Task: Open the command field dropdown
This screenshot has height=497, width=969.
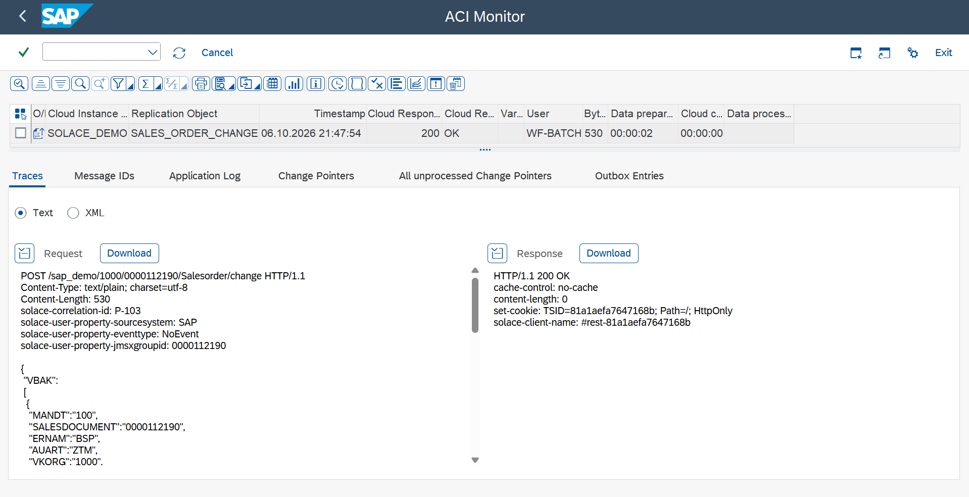Action: click(153, 53)
